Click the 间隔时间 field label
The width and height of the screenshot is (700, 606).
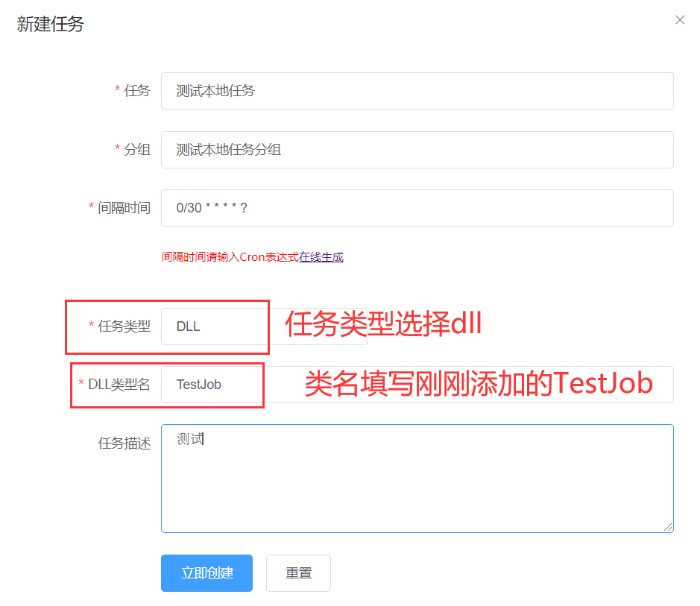[124, 208]
